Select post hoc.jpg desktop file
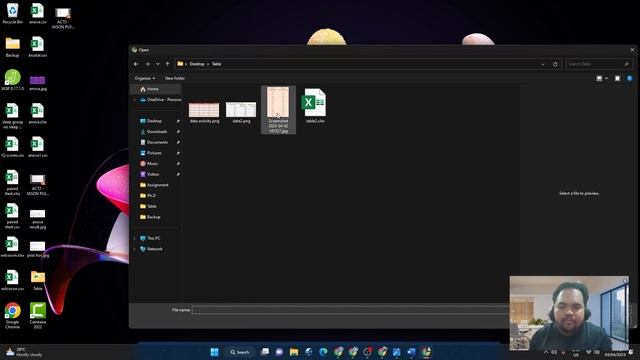Screen dimensions: 640x360 38,249
